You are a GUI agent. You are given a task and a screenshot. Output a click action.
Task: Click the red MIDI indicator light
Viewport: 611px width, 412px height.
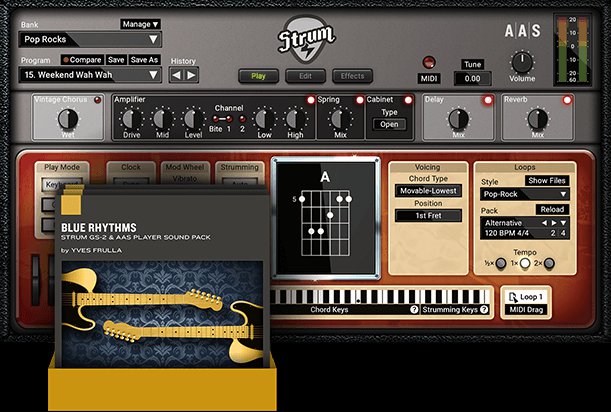(429, 62)
